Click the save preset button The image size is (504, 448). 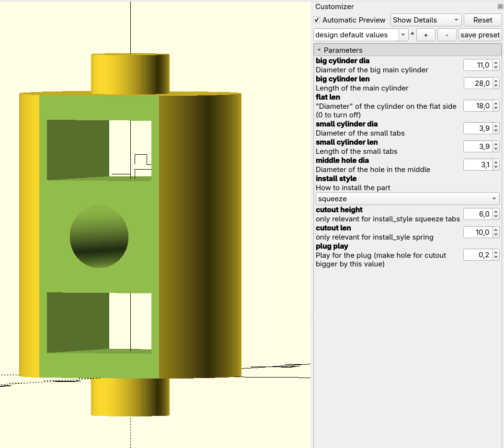480,34
